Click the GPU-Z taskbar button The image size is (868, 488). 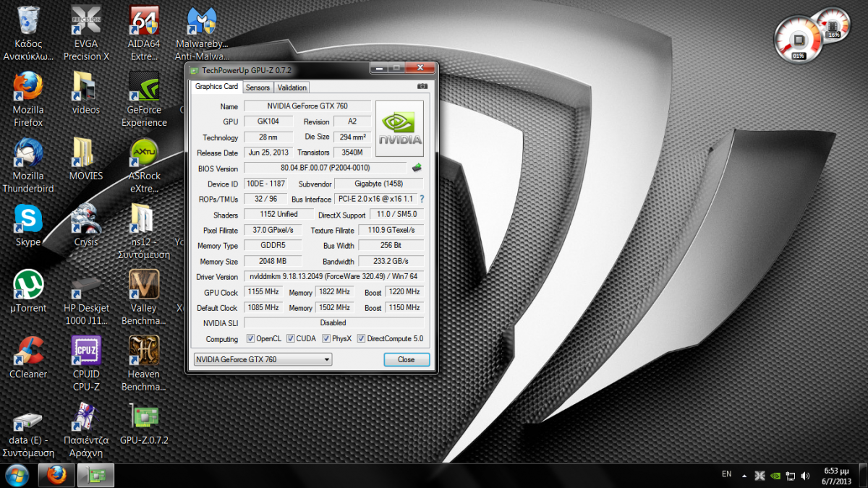pos(95,475)
